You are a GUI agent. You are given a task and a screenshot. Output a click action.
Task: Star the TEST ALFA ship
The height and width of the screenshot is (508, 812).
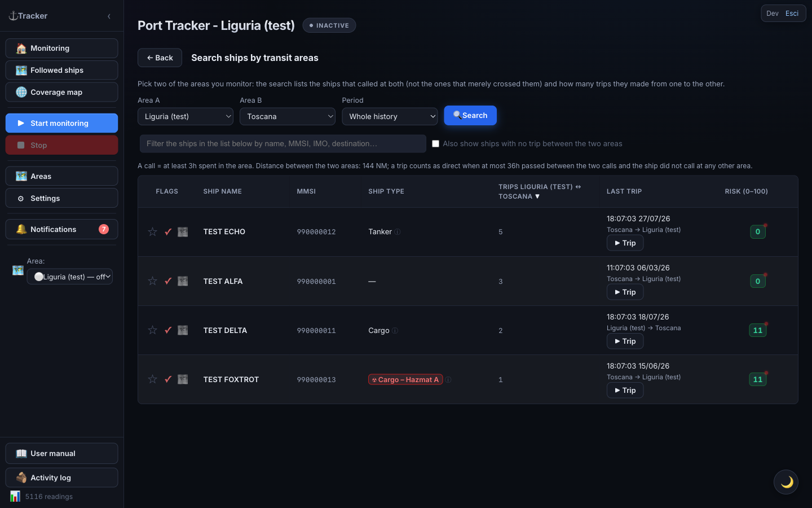pos(152,281)
